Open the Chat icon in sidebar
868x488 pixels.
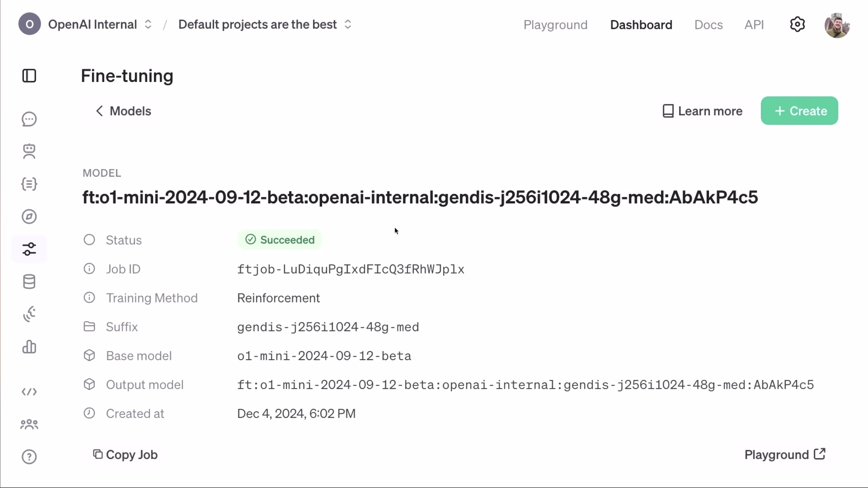pos(29,119)
